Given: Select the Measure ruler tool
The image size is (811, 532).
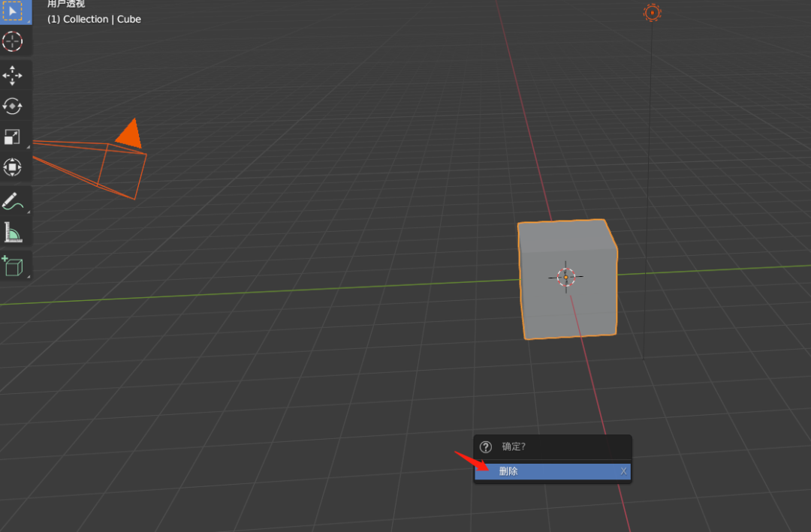Looking at the screenshot, I should (x=13, y=232).
